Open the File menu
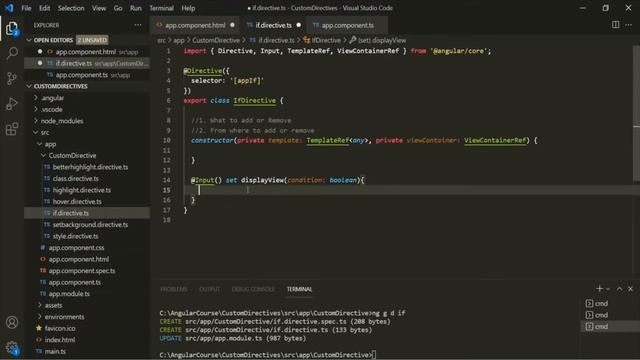The image size is (640, 360). (x=26, y=8)
